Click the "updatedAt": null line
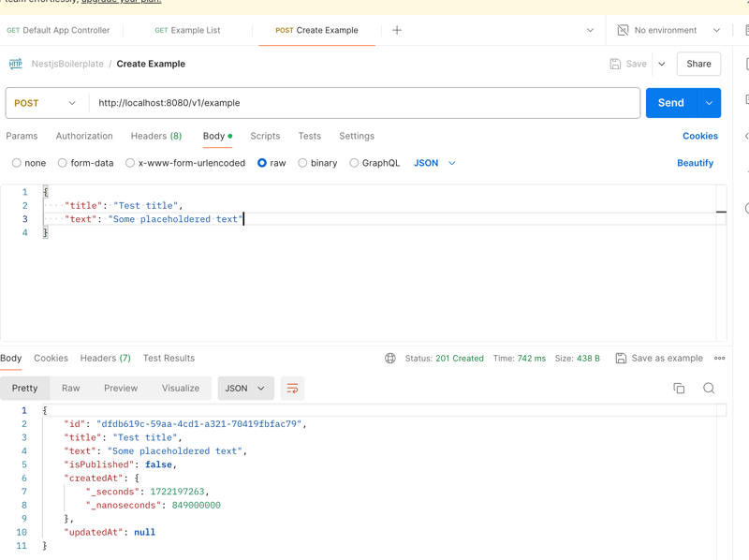749x560 pixels. pos(110,532)
